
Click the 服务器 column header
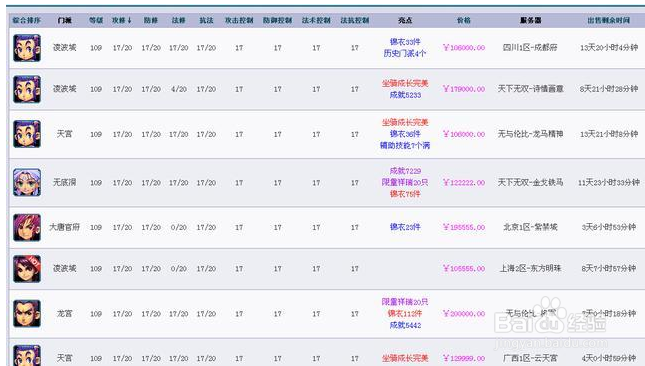click(x=530, y=20)
